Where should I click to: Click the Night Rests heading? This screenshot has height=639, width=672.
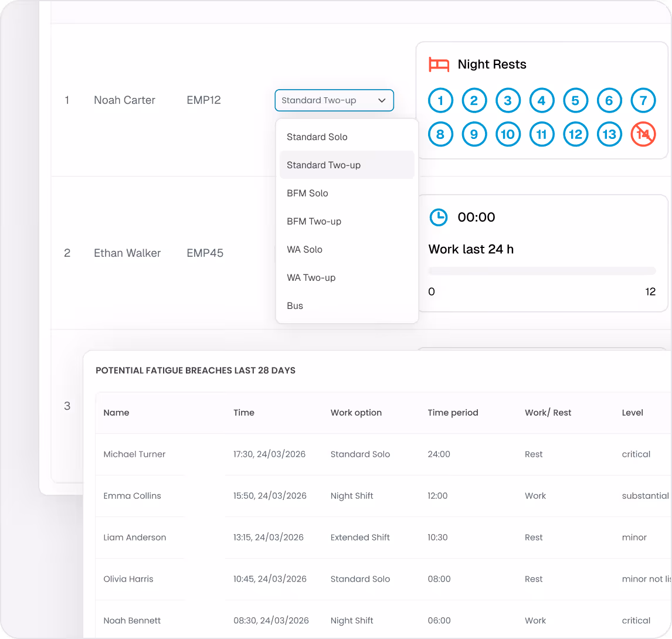(x=492, y=64)
